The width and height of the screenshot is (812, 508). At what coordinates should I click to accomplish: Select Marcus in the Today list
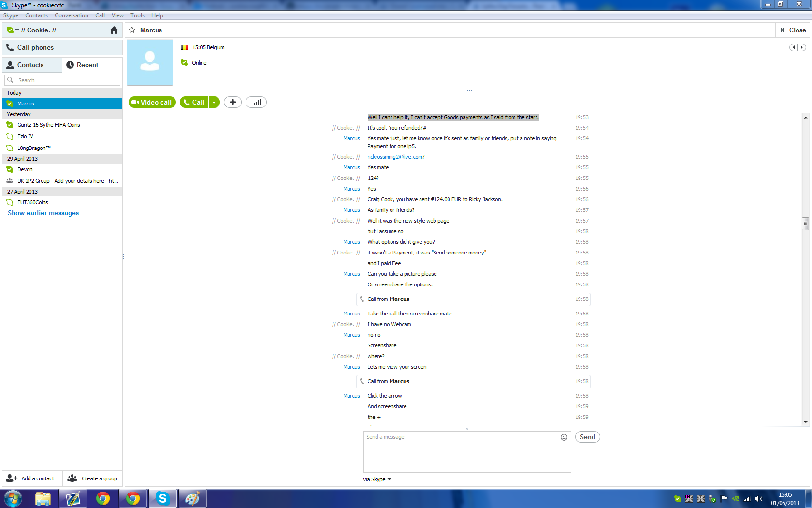tap(62, 104)
